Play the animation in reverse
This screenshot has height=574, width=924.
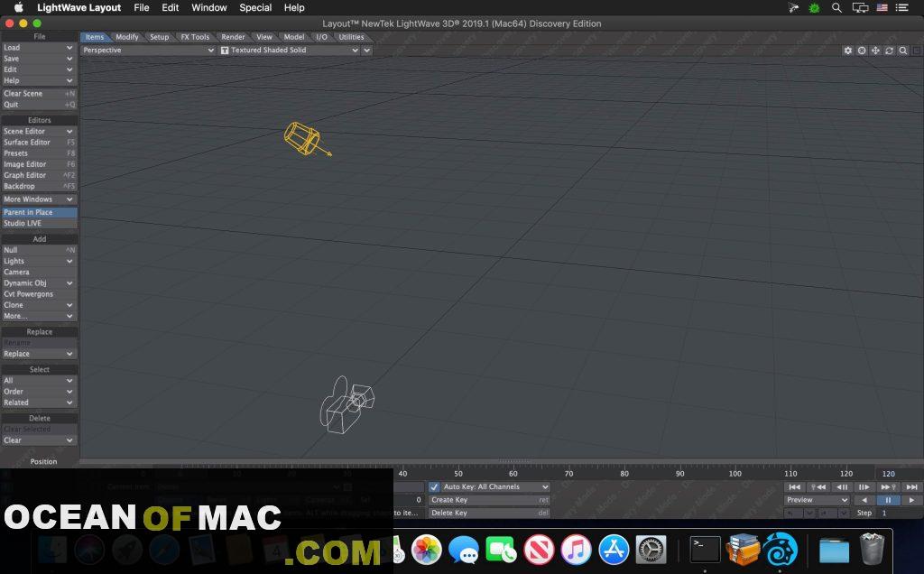[x=864, y=500]
